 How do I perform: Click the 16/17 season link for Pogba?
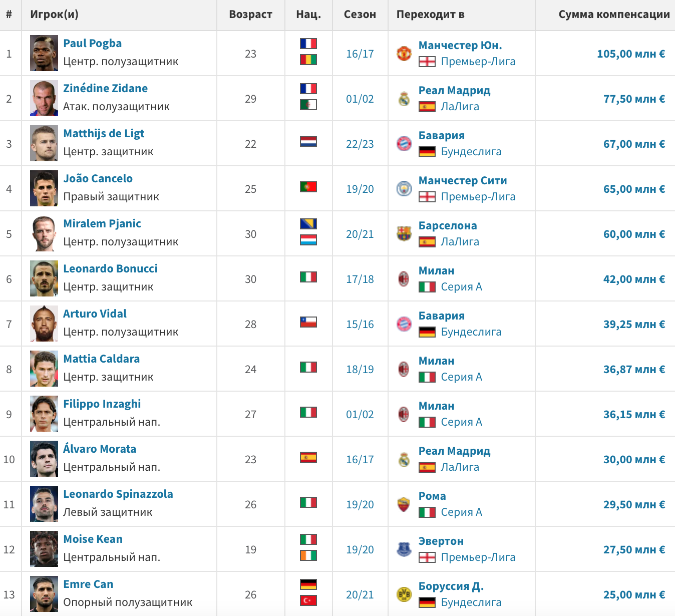(x=360, y=54)
